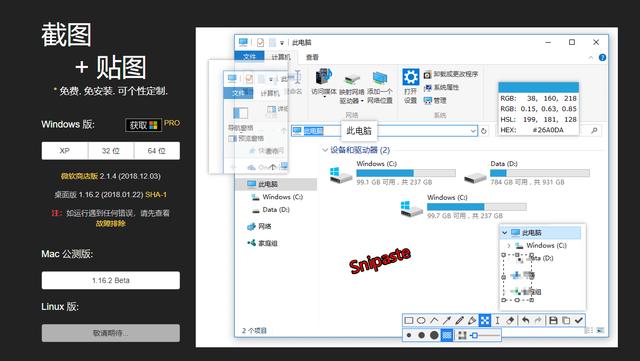The image size is (640, 361).
Task: Click the Open Settings gear icon
Action: point(410,77)
